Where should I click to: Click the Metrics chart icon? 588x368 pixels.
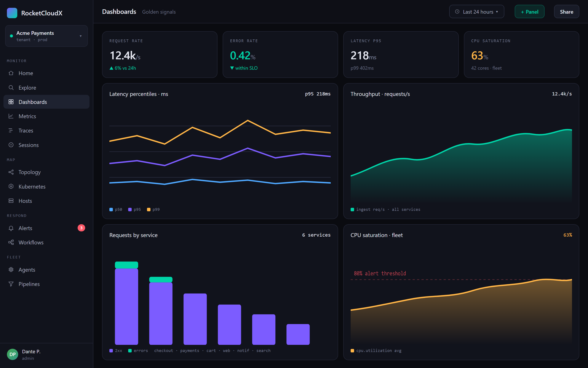coord(11,116)
